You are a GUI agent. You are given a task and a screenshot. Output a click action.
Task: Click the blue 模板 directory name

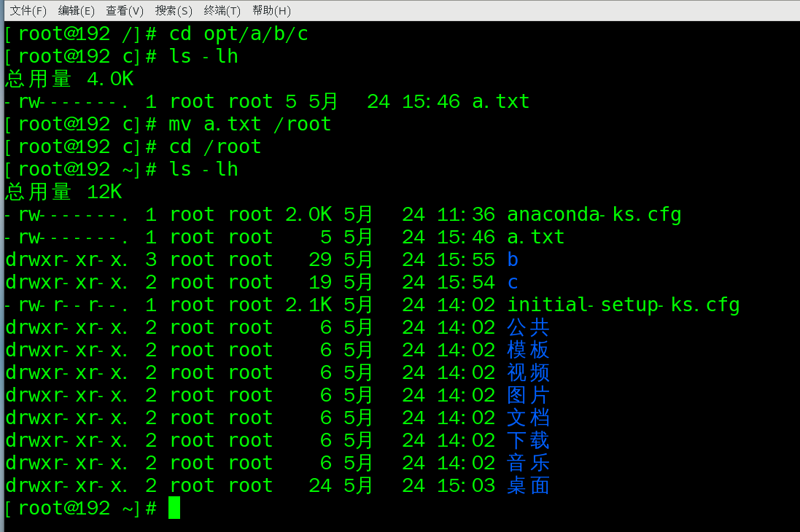coord(528,350)
